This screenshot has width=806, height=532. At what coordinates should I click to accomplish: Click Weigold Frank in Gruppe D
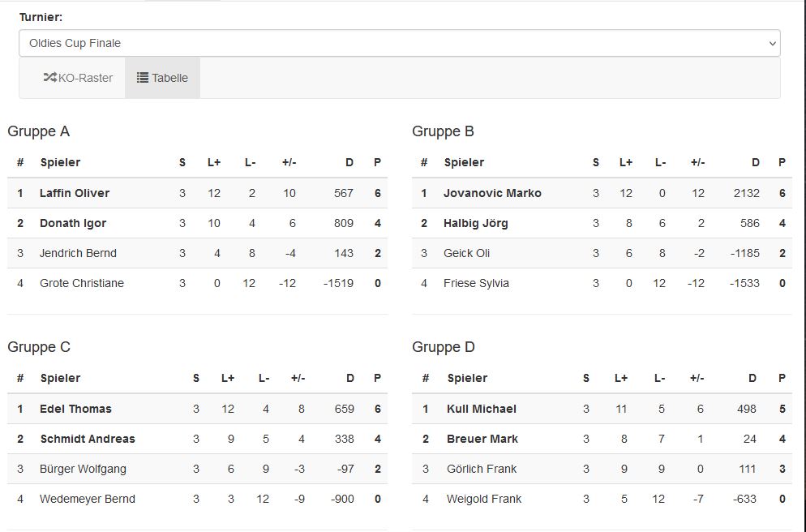point(484,499)
